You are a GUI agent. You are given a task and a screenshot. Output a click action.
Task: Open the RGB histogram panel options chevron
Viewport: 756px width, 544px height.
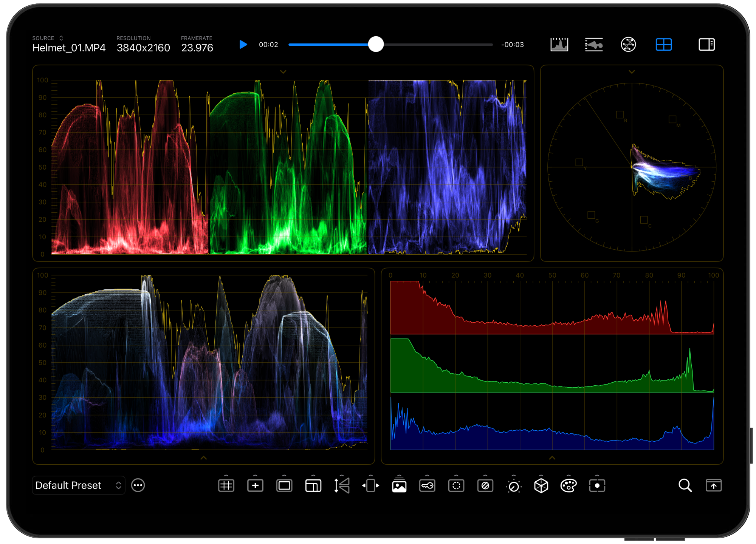tap(552, 457)
